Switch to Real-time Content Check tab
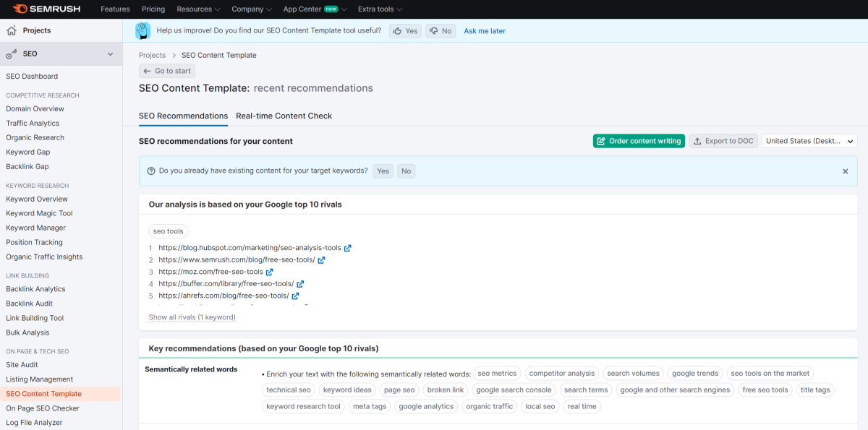This screenshot has height=430, width=868. [x=284, y=116]
